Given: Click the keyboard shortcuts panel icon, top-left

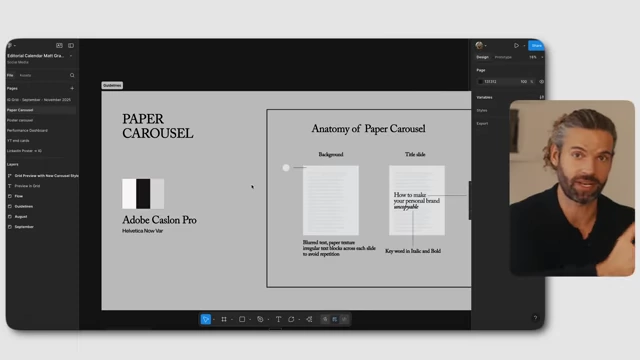Looking at the screenshot, I should tap(59, 45).
